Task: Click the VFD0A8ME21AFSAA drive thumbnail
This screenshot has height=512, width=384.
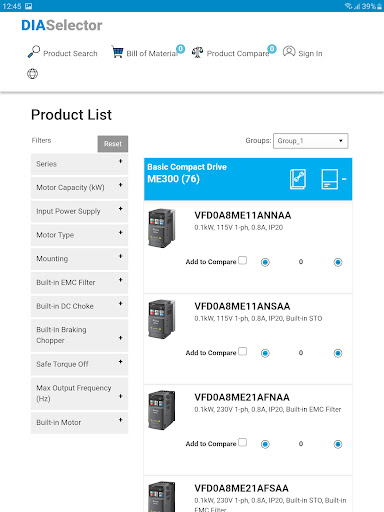Action: click(162, 497)
